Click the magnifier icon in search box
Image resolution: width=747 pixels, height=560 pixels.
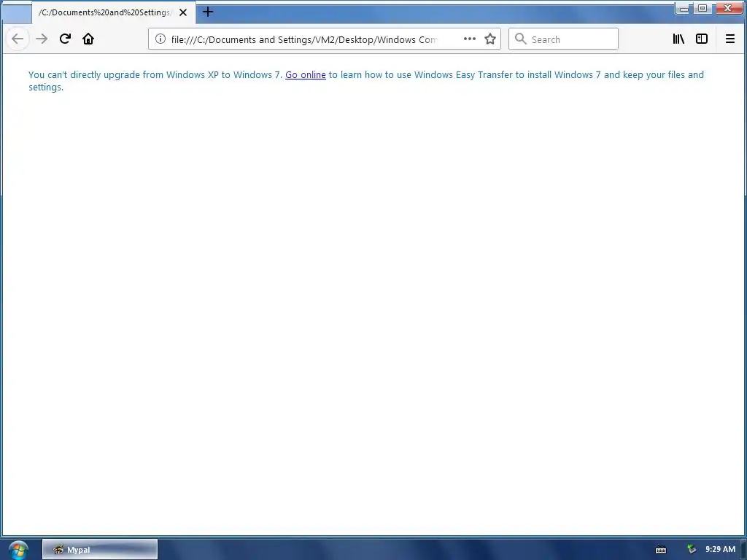521,39
